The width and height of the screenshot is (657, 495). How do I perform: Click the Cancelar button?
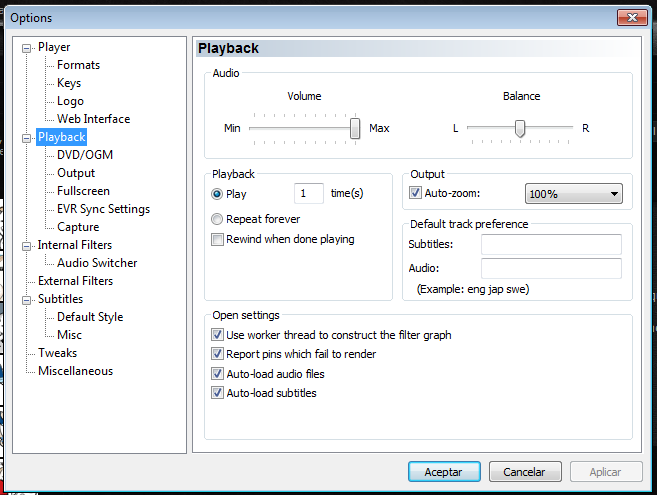(525, 472)
